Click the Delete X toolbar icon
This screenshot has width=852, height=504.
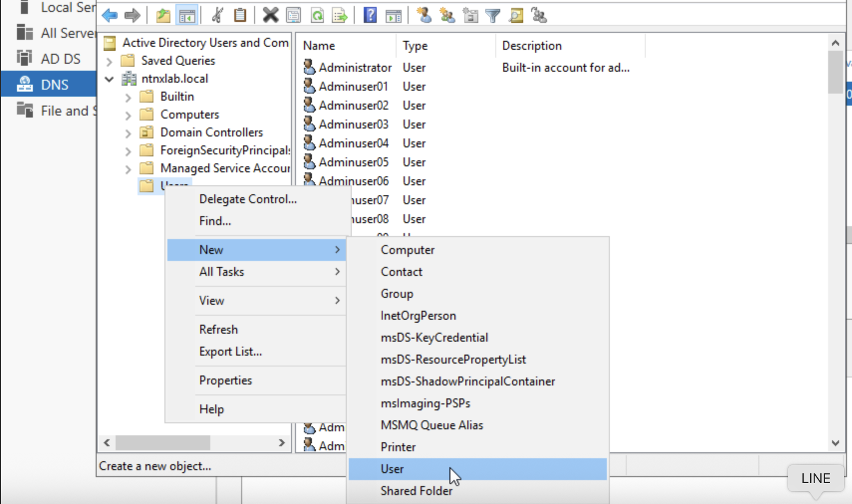coord(270,15)
